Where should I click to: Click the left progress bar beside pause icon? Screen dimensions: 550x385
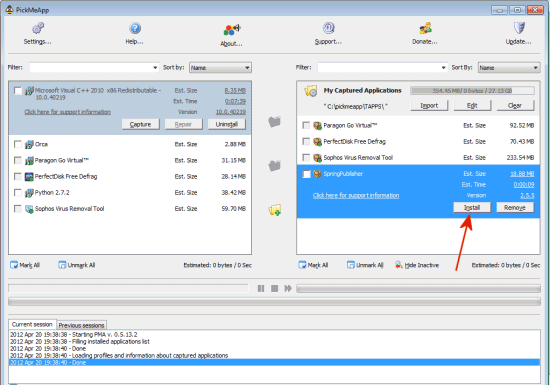128,289
